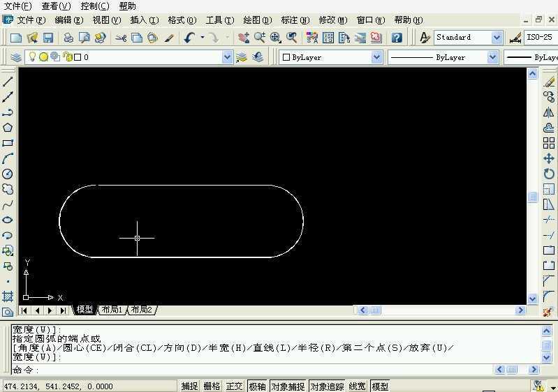Click the Open file icon
Image resolution: width=558 pixels, height=392 pixels.
pyautogui.click(x=32, y=38)
